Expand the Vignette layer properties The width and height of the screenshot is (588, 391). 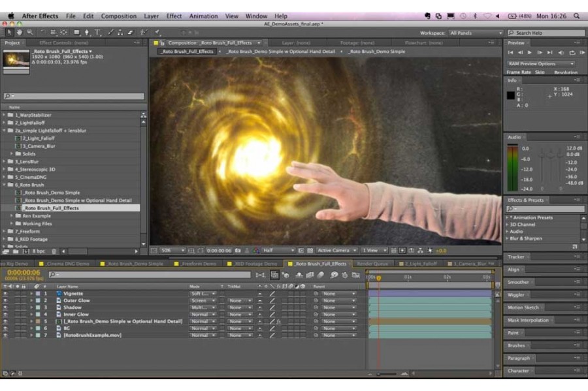click(x=31, y=294)
